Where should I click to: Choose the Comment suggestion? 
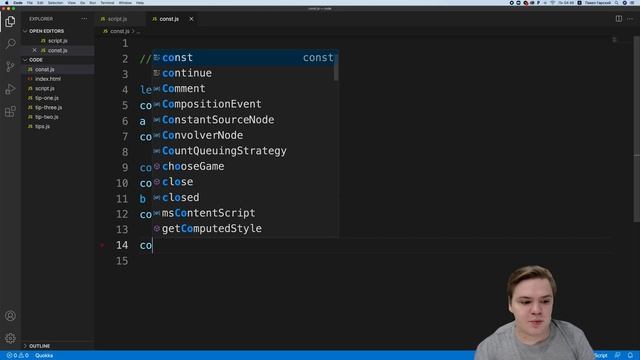(243, 89)
